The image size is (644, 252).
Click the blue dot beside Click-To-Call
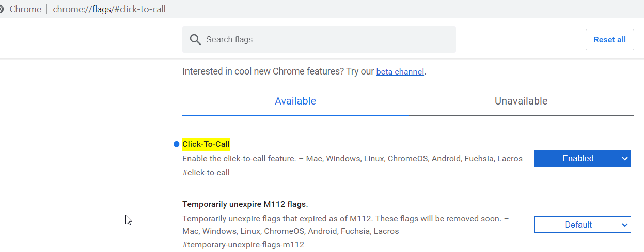pyautogui.click(x=176, y=144)
